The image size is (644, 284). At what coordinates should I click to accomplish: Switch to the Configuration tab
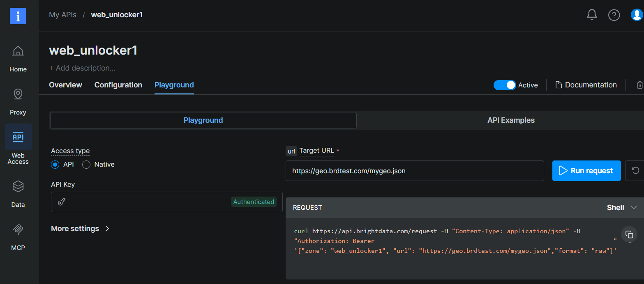118,85
